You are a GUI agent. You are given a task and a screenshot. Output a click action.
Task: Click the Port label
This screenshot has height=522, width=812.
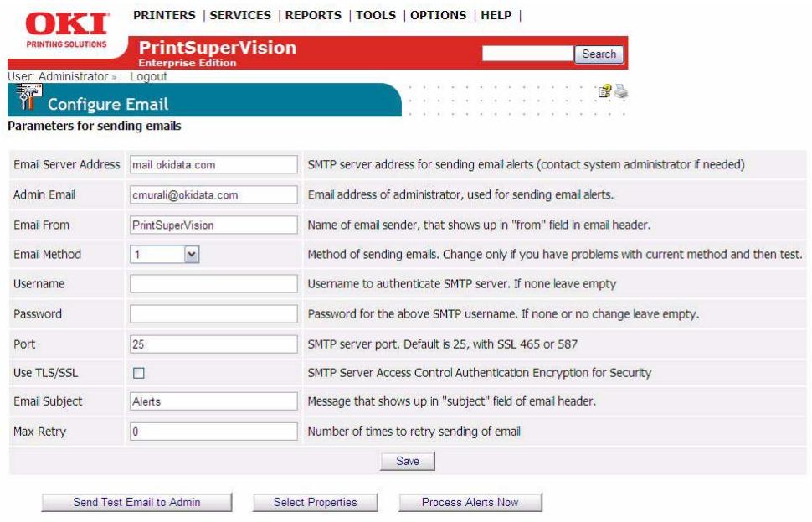coord(24,344)
